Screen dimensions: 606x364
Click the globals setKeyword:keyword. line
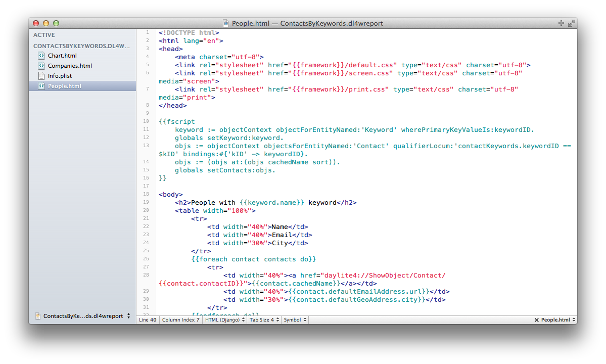pyautogui.click(x=229, y=138)
